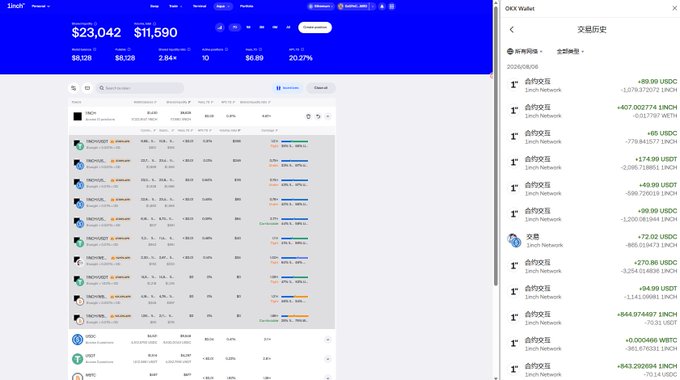The image size is (680, 380).
Task: Sort by the Tokens column header
Action: click(76, 102)
